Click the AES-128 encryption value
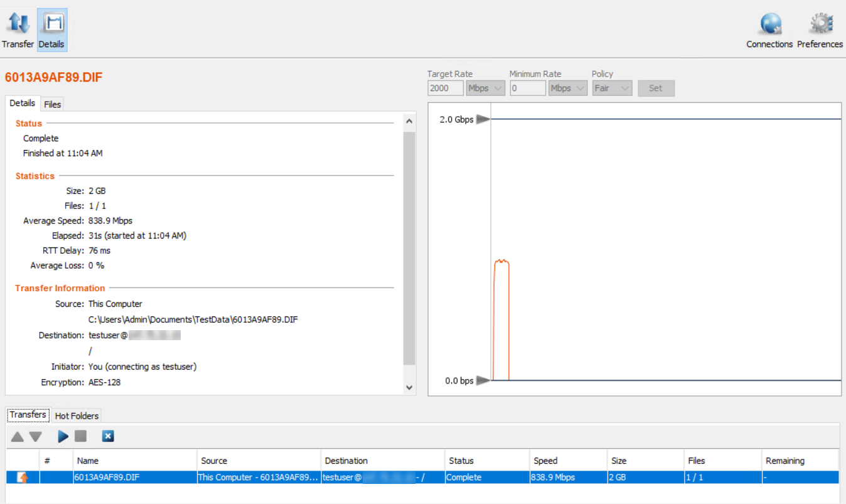Screen dimensions: 846x504 104,382
